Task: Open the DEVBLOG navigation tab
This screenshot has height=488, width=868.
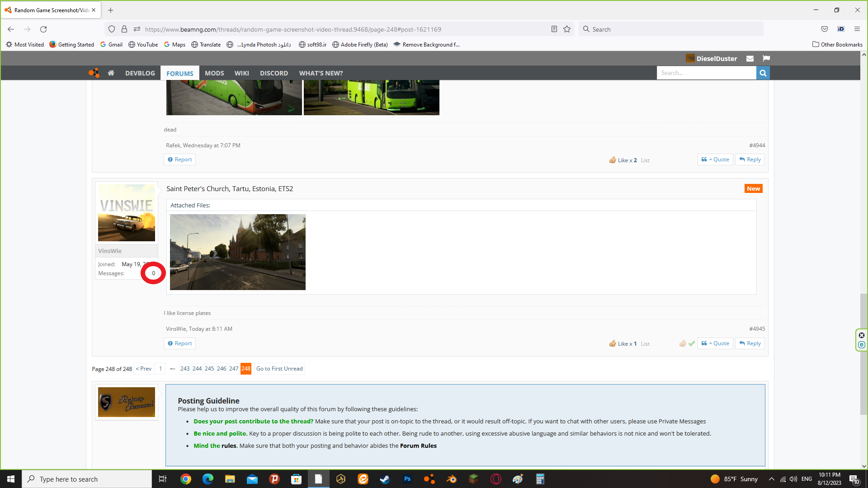Action: pyautogui.click(x=140, y=73)
